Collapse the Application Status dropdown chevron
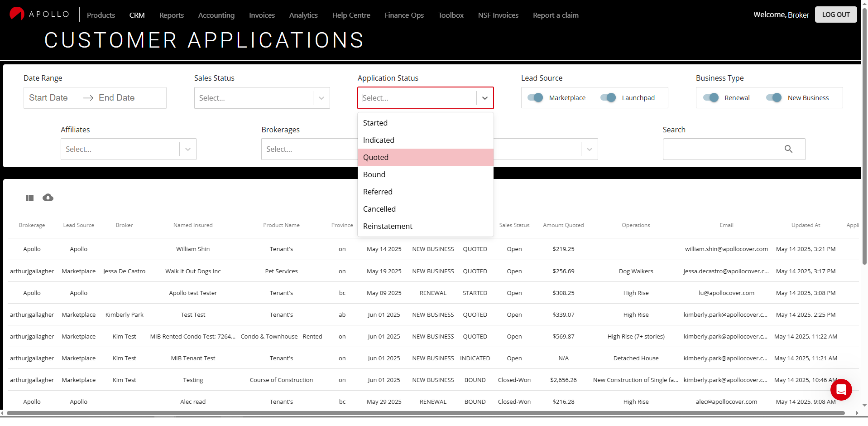868x426 pixels. (484, 98)
